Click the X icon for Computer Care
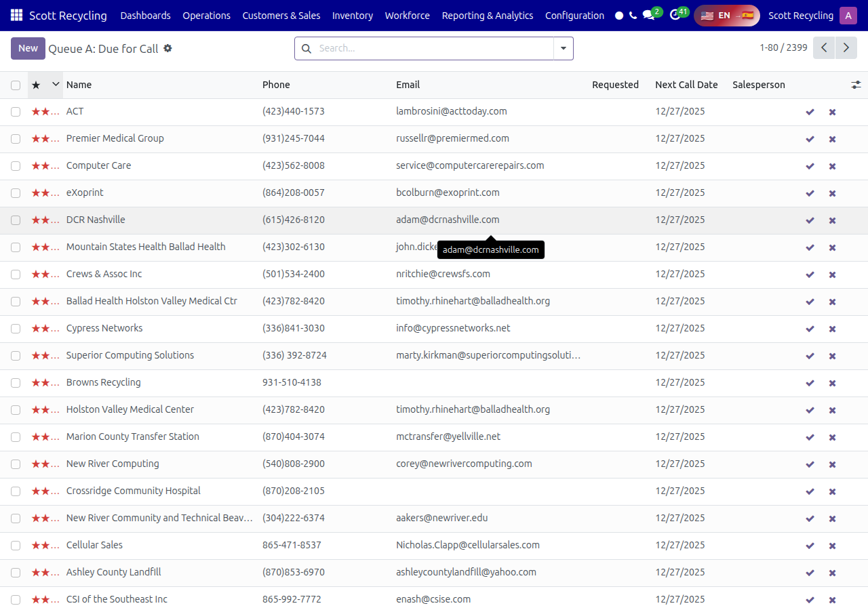The height and width of the screenshot is (610, 868). coord(832,166)
